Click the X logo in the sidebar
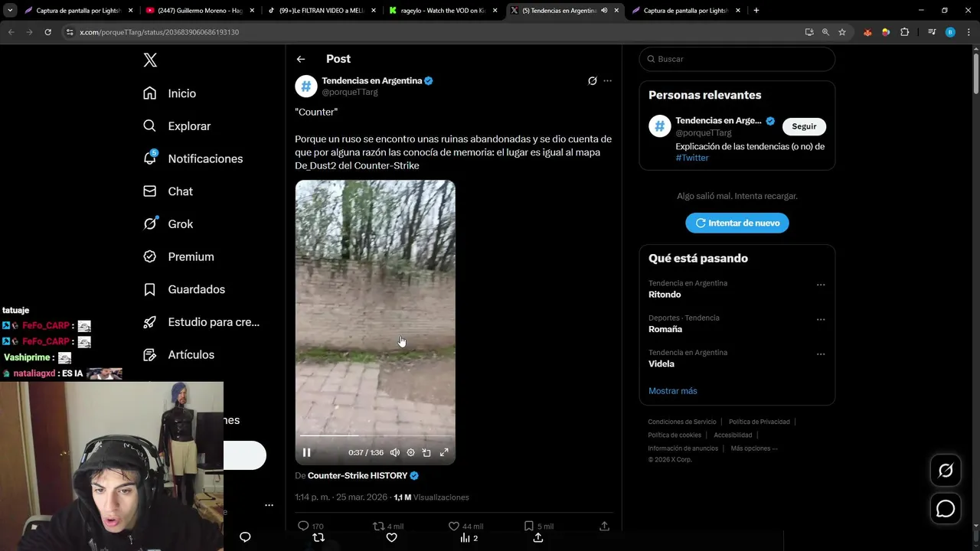 tap(150, 60)
